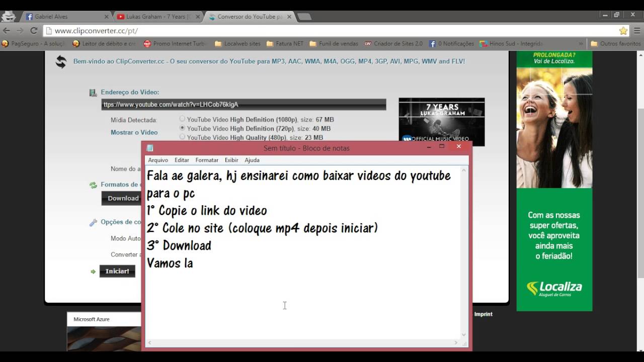The width and height of the screenshot is (644, 362).
Task: Click the Bem-vindo ao ClipConverter.cc heading
Action: 269,61
